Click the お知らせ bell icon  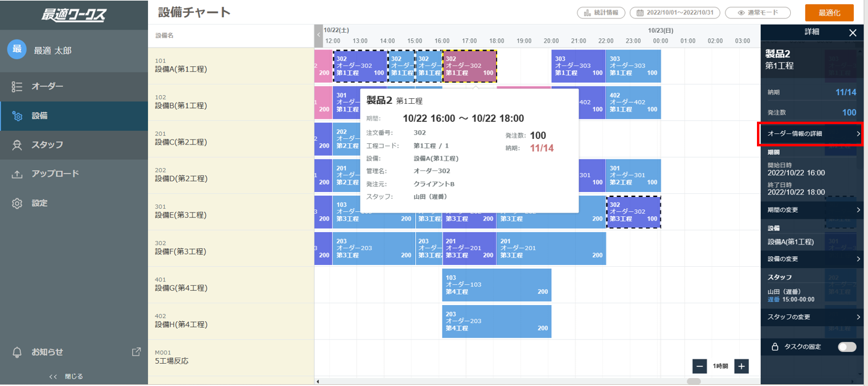coord(17,352)
